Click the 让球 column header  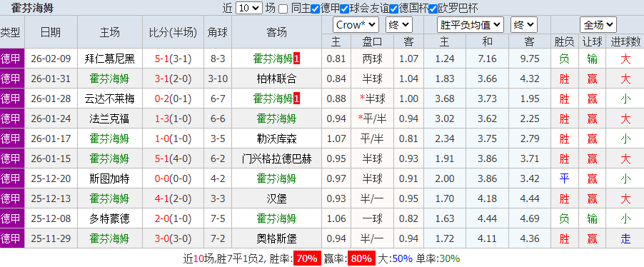pyautogui.click(x=593, y=41)
